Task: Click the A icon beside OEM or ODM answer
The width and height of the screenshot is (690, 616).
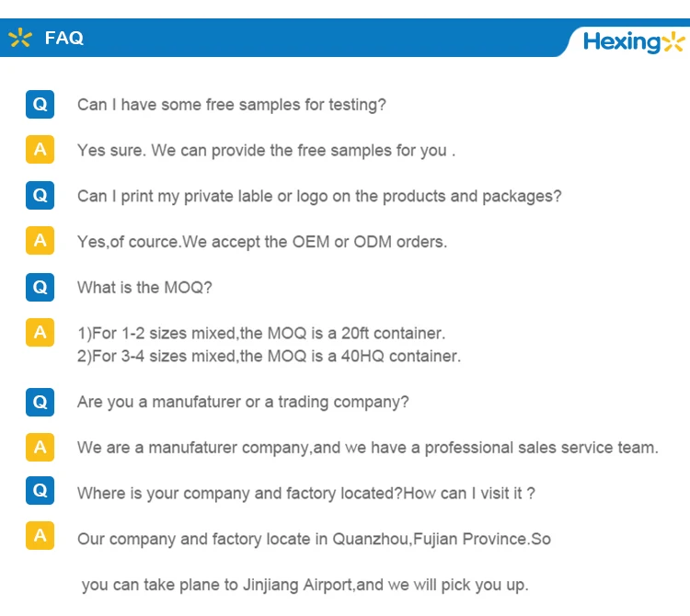Action: (40, 241)
